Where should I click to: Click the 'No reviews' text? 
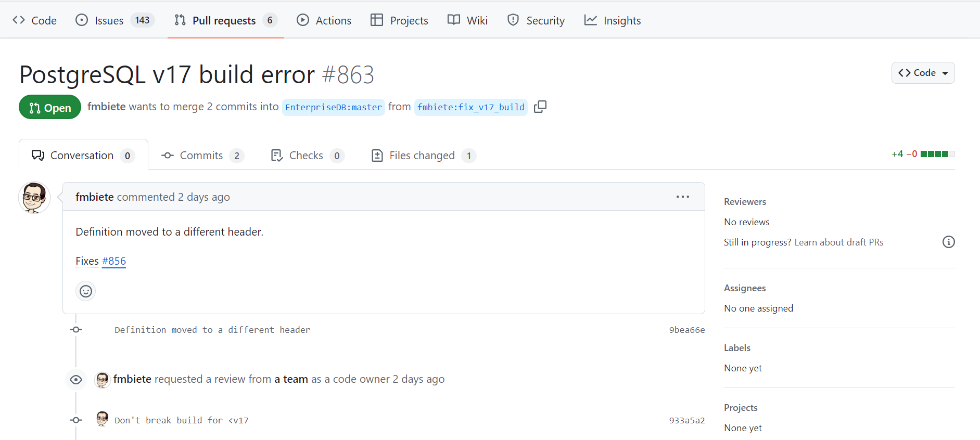pyautogui.click(x=747, y=222)
